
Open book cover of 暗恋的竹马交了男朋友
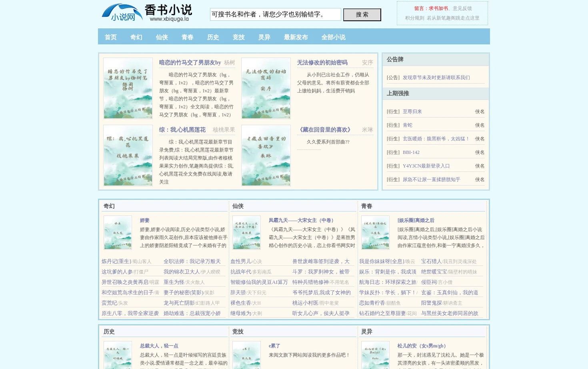click(x=128, y=88)
